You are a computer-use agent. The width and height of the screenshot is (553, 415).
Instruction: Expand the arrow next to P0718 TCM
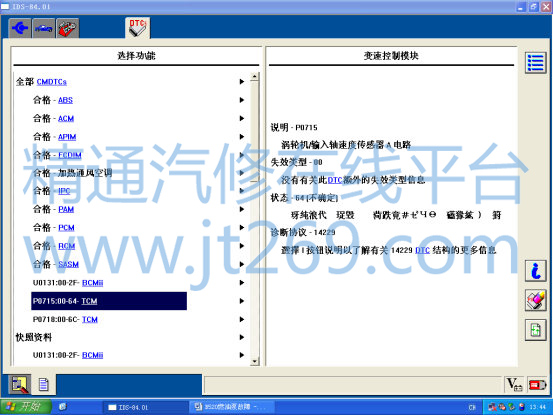click(242, 319)
